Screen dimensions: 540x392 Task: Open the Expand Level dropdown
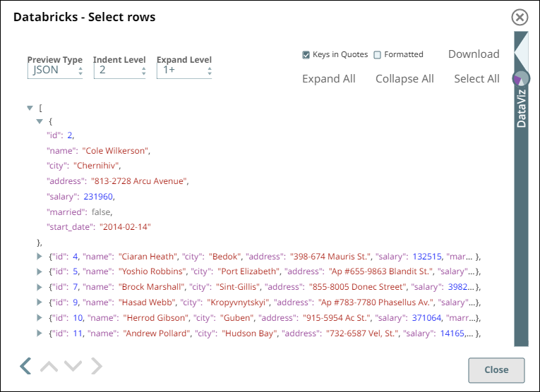[184, 71]
